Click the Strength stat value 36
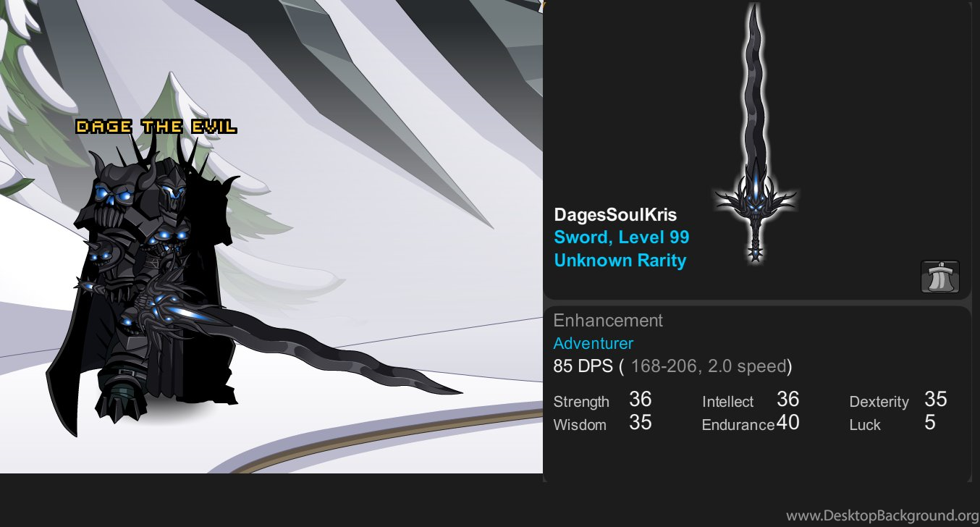 click(x=641, y=400)
